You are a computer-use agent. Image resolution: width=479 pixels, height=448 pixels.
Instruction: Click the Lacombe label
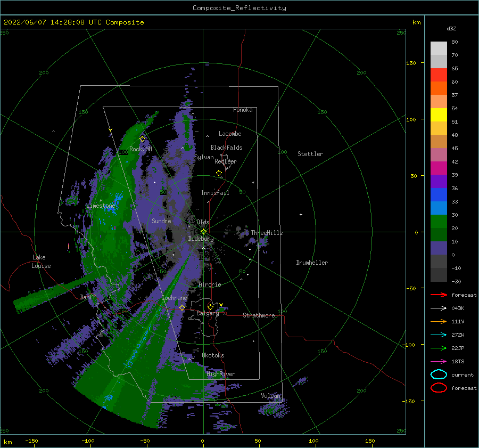(x=230, y=134)
